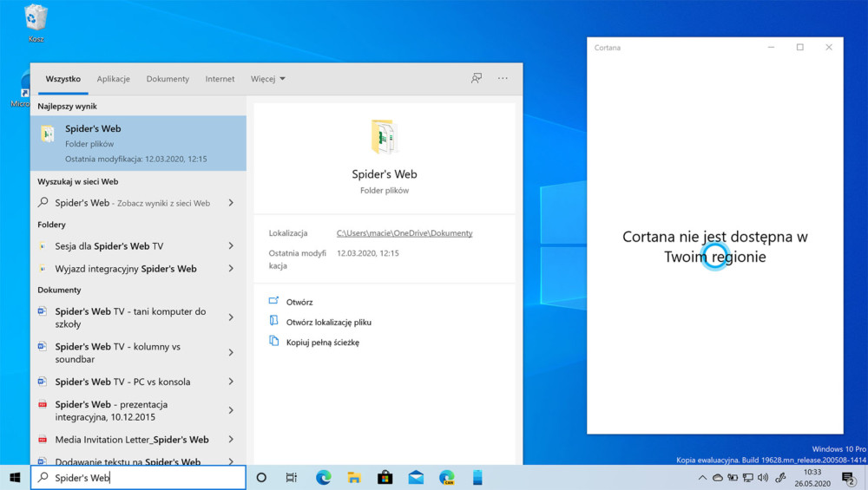This screenshot has width=868, height=490.
Task: Open the Action Center notifications icon
Action: tap(849, 478)
